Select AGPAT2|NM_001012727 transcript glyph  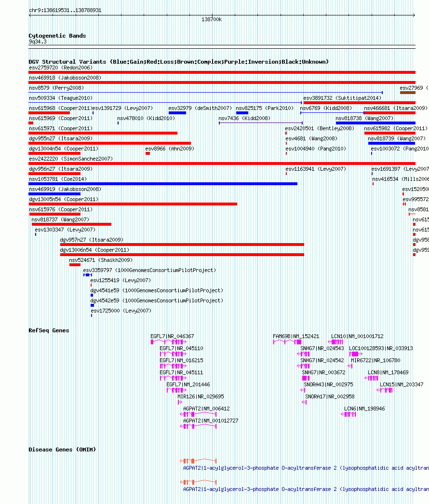click(x=198, y=426)
